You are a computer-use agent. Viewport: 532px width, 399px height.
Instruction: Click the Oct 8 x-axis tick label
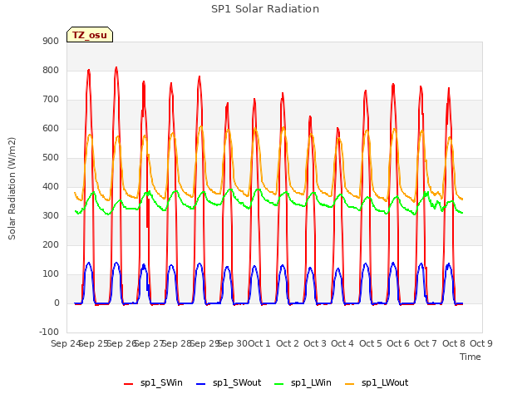454,343
